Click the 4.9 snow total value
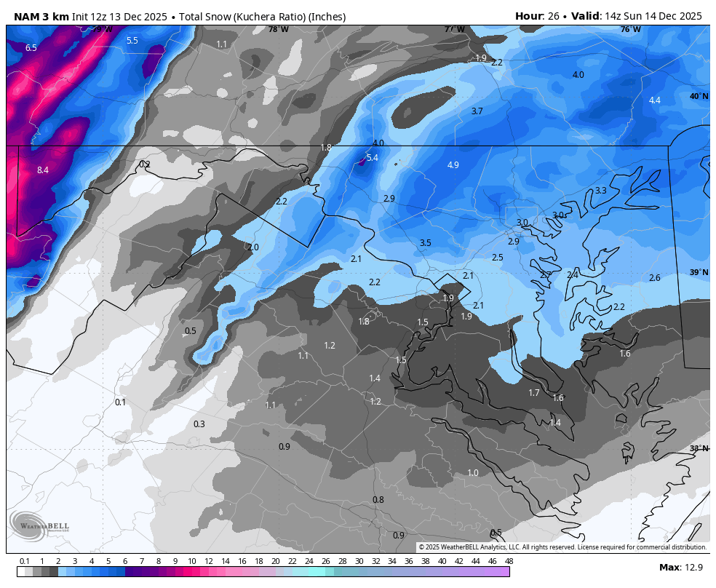The width and height of the screenshot is (716, 588). (x=453, y=165)
